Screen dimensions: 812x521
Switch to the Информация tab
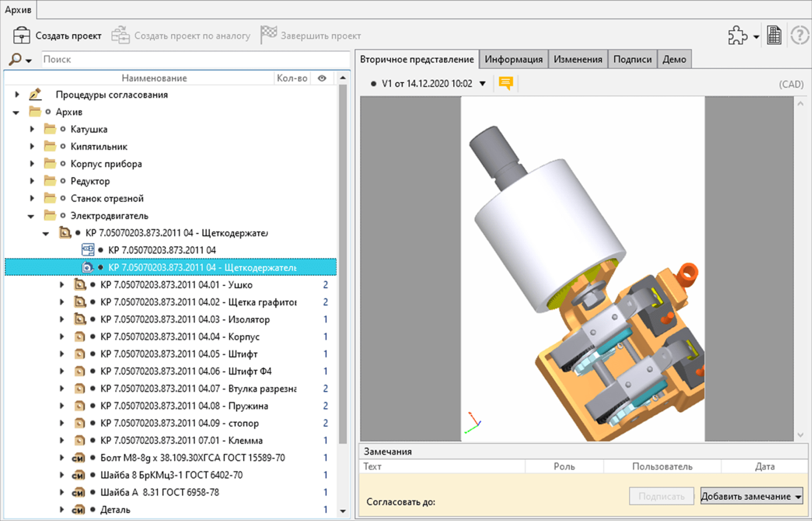click(x=513, y=60)
